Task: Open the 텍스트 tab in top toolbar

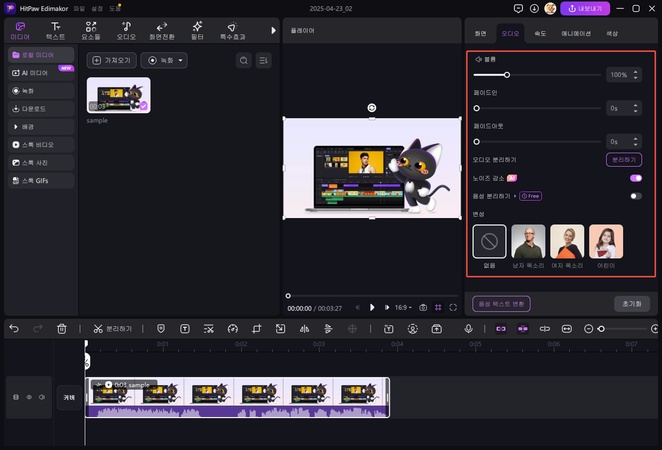Action: (x=56, y=30)
